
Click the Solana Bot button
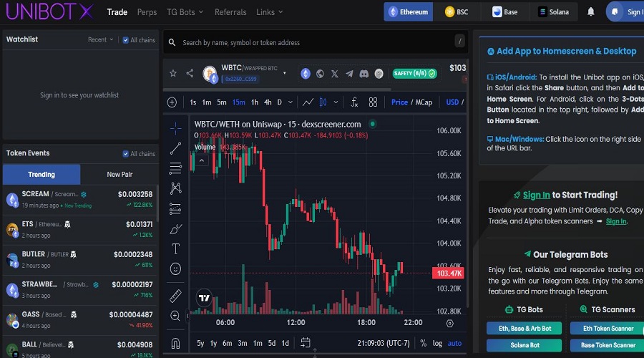tap(525, 345)
